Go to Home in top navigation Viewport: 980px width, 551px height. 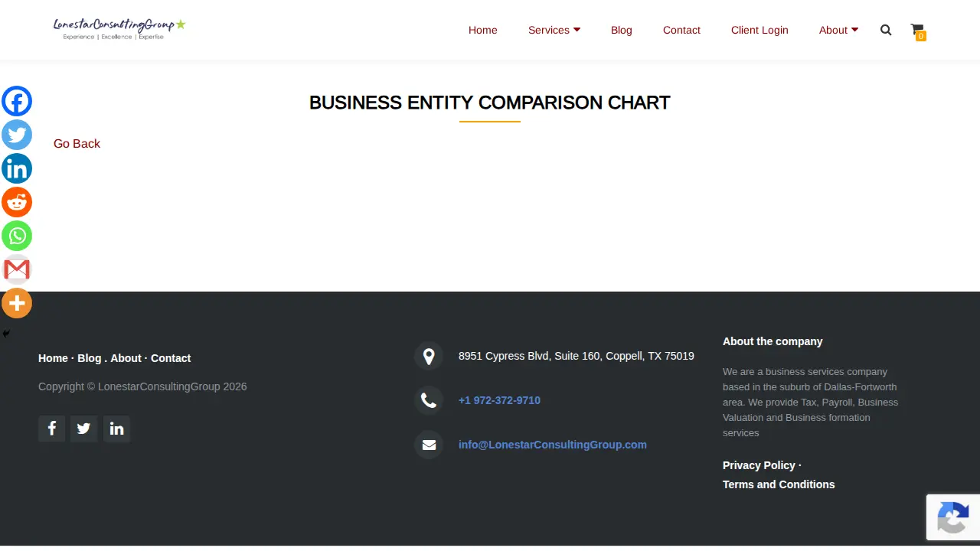click(x=483, y=30)
